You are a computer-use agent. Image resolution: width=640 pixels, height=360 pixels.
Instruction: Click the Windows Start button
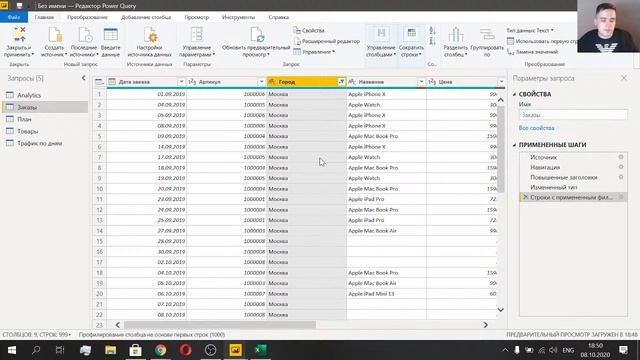(12, 350)
